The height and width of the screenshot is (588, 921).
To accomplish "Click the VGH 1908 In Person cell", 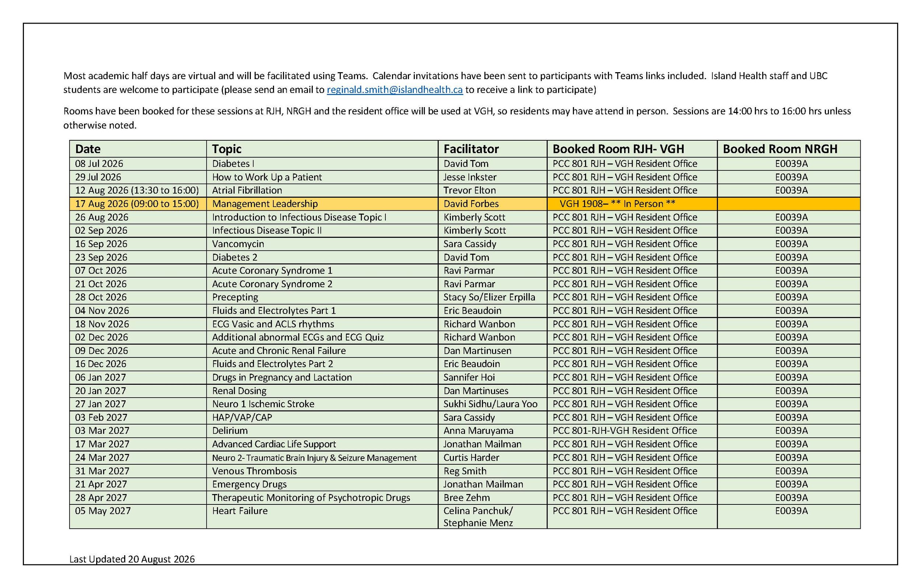I will (632, 204).
